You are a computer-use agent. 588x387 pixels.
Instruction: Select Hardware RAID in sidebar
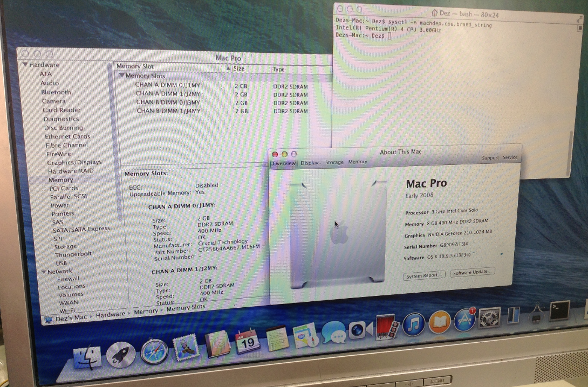click(x=71, y=171)
